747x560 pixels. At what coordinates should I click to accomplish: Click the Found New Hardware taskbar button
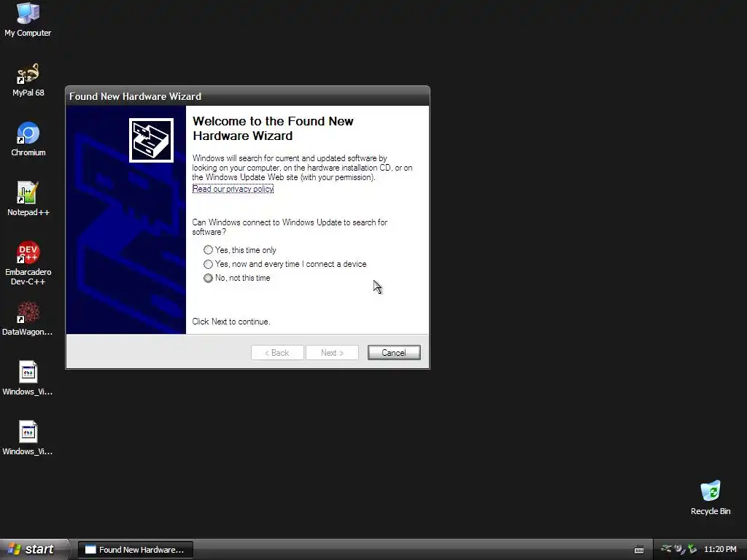(135, 550)
